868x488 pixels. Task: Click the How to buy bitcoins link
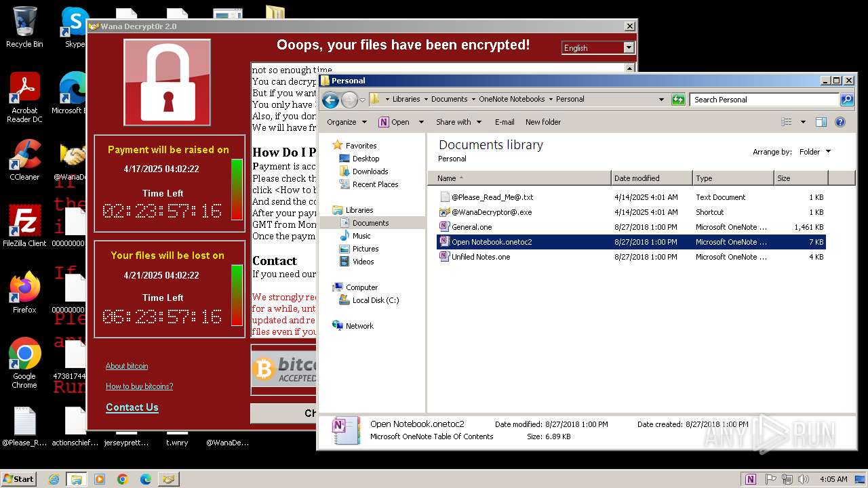tap(139, 386)
